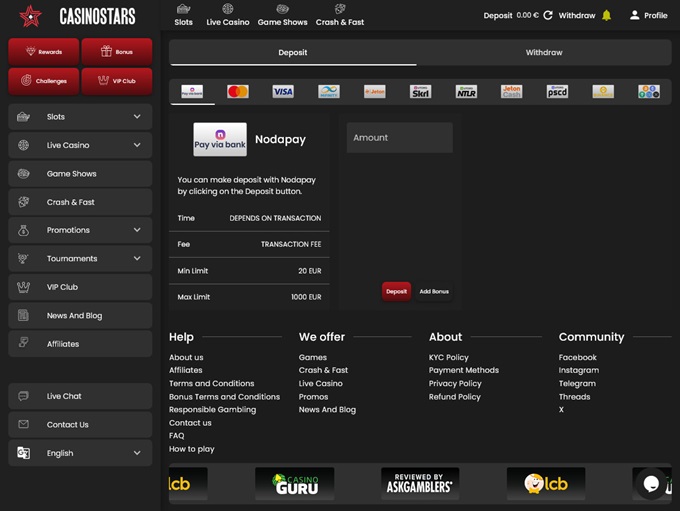Select the Jeton Cash payment option

click(x=511, y=91)
